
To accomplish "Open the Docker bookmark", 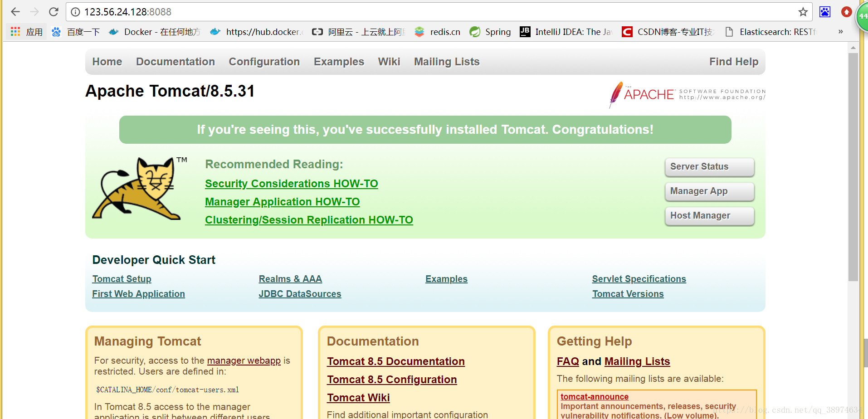I will [x=155, y=32].
